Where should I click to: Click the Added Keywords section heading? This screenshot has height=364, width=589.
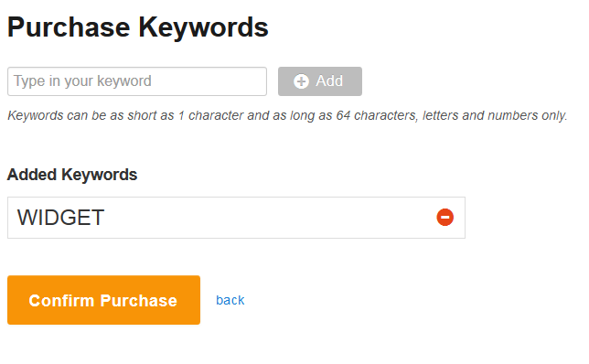pyautogui.click(x=72, y=175)
